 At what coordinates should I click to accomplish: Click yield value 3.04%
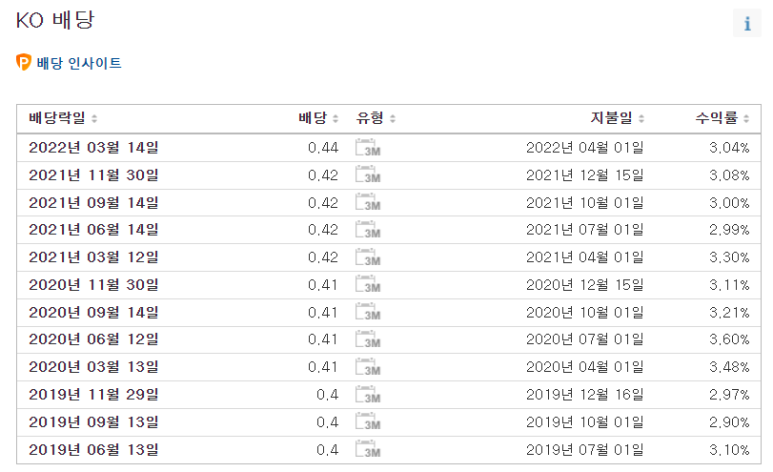point(729,147)
